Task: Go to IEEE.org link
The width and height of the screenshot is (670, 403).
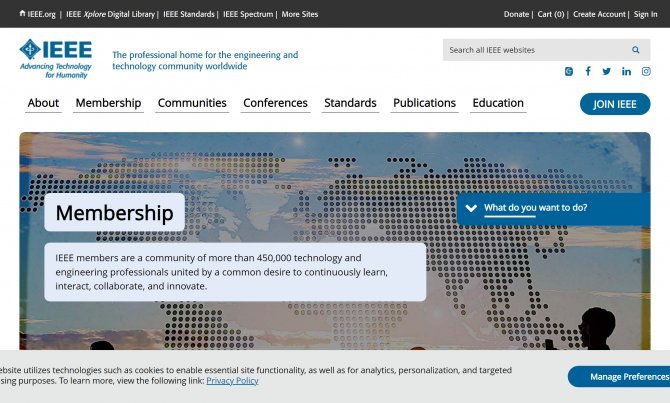Action: click(41, 14)
